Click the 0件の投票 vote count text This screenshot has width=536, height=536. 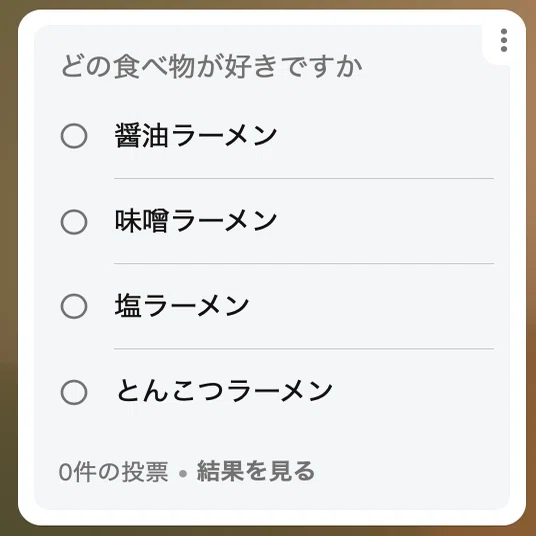click(113, 472)
